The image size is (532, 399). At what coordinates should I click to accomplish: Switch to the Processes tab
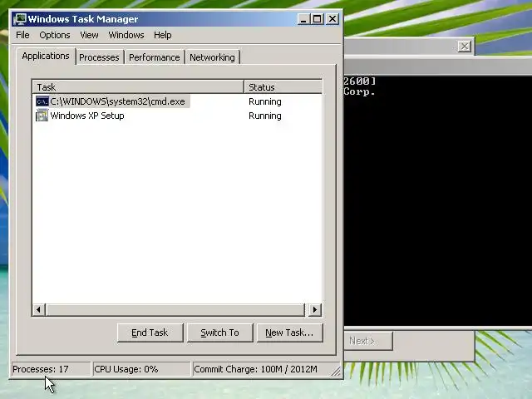pyautogui.click(x=99, y=57)
